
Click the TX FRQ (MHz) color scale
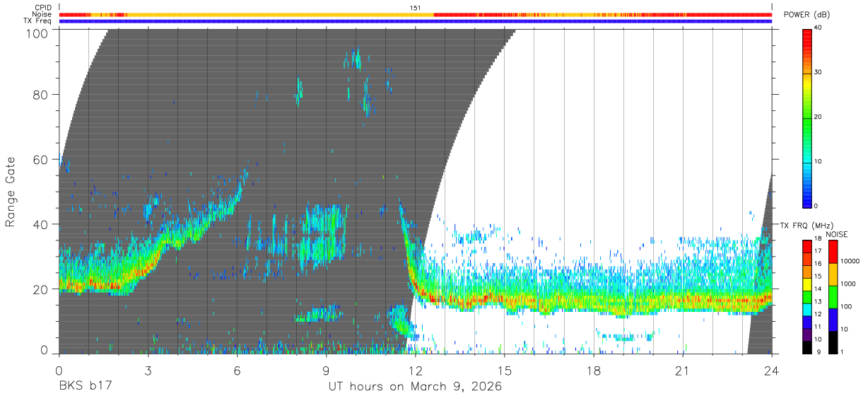pyautogui.click(x=807, y=296)
